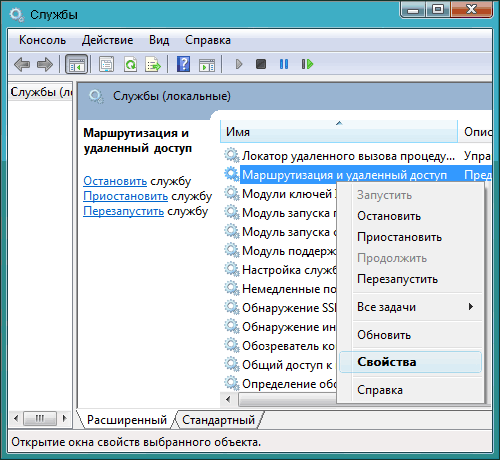Select Службы (локальные) tree node
The height and width of the screenshot is (460, 500).
tap(41, 92)
